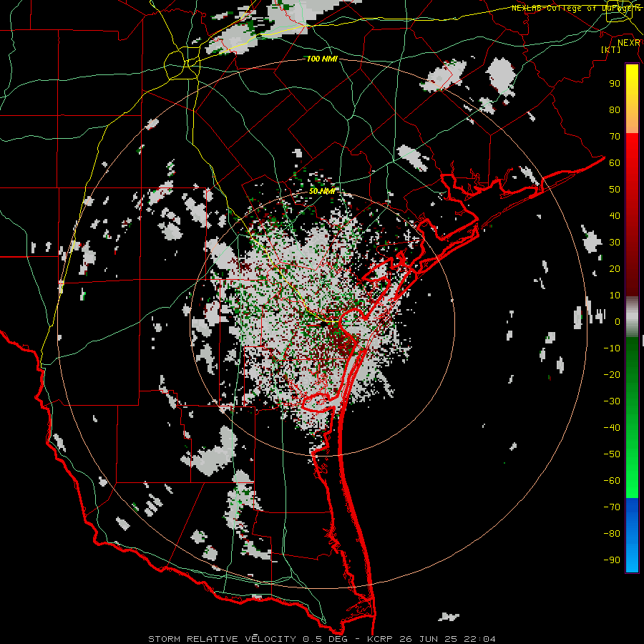Select the 30 label on the velocity scale

(615, 243)
